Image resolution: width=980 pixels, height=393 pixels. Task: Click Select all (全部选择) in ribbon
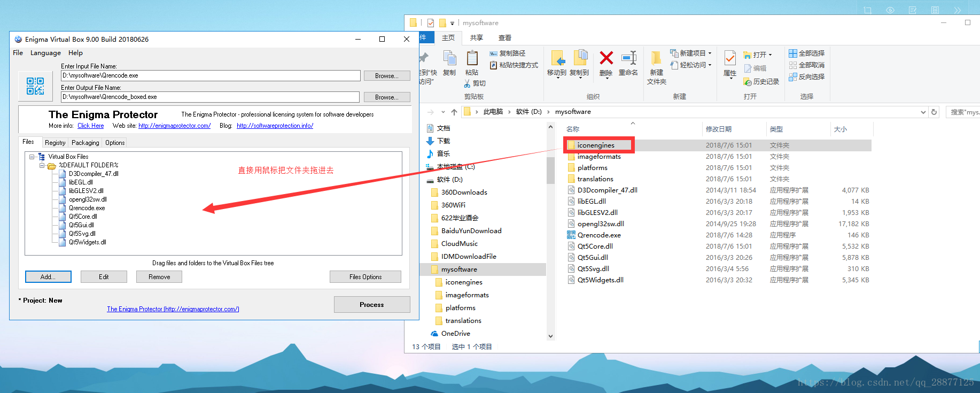806,53
